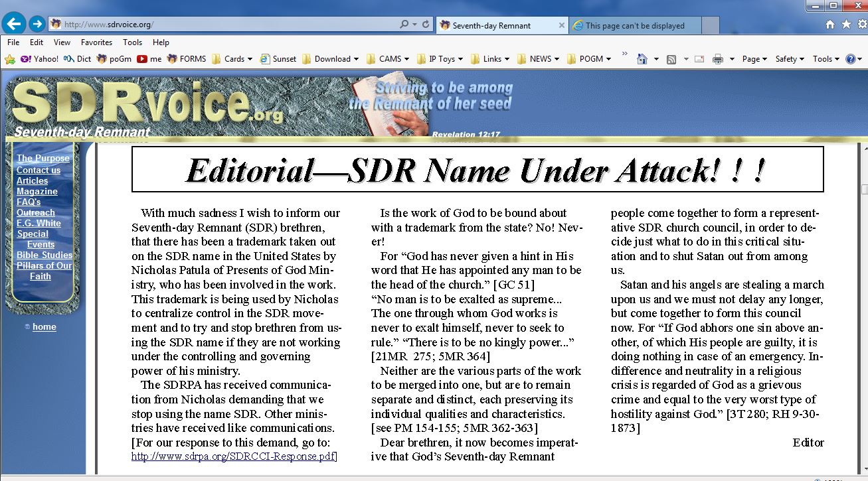Screen dimensions: 868x481
Task: Expand the CAMS favorites folder
Action: point(389,58)
